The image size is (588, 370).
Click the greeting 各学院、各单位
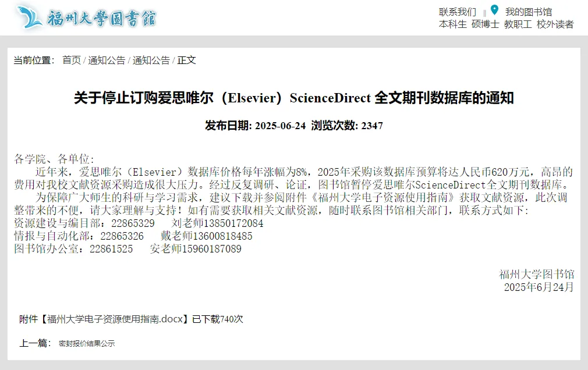(x=54, y=159)
